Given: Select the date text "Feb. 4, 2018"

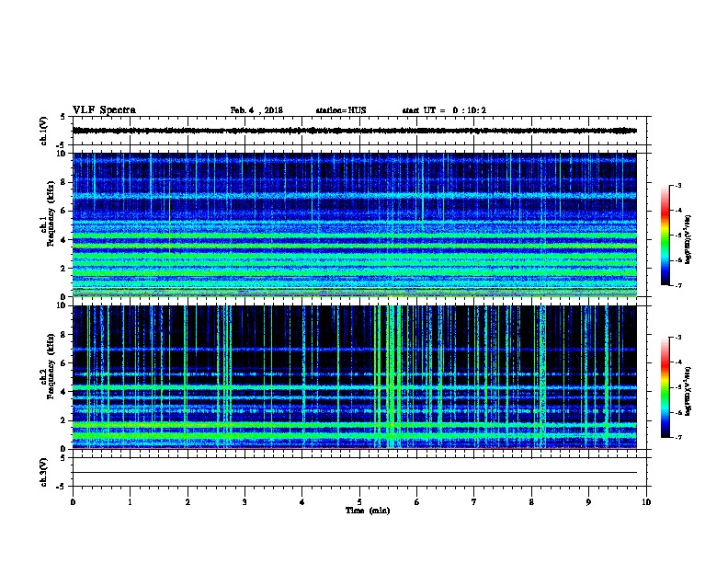Looking at the screenshot, I should point(256,110).
